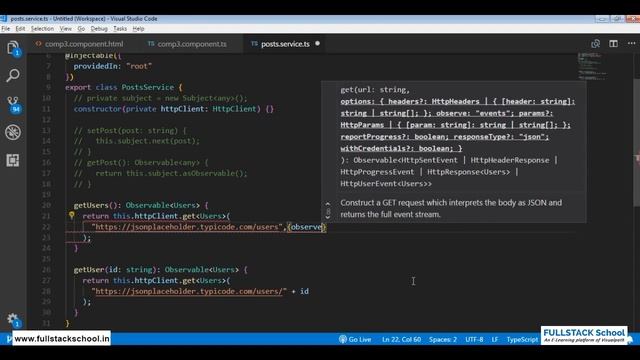The height and width of the screenshot is (360, 640).
Task: Click Go Live in status bar
Action: (x=355, y=339)
